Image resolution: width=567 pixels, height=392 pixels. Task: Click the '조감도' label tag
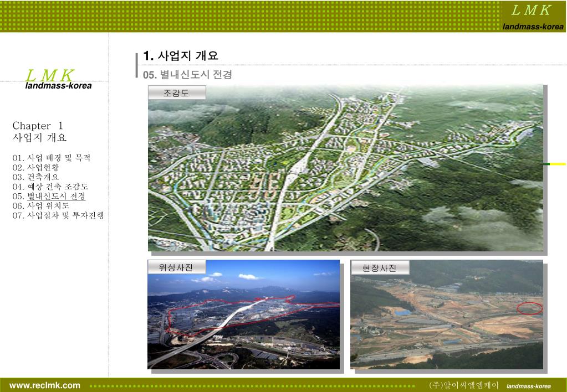[177, 93]
